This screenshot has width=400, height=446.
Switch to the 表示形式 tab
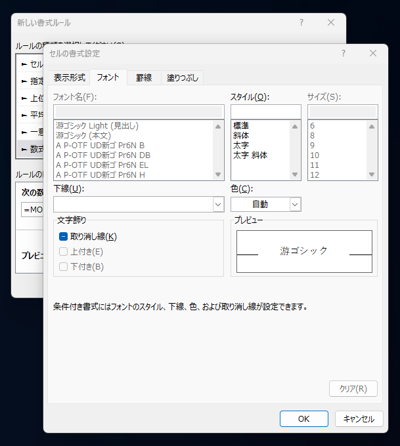pyautogui.click(x=70, y=78)
